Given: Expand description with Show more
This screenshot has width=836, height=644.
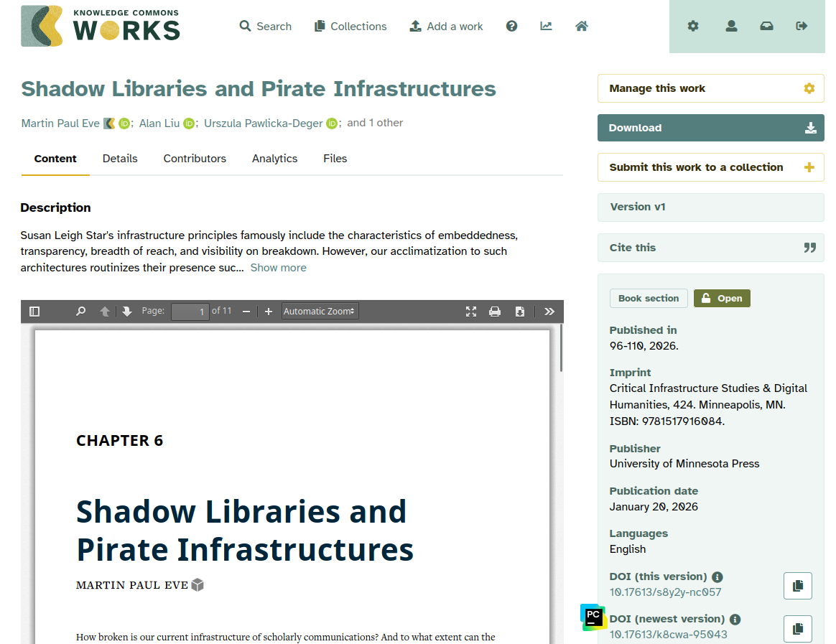Looking at the screenshot, I should click(279, 268).
